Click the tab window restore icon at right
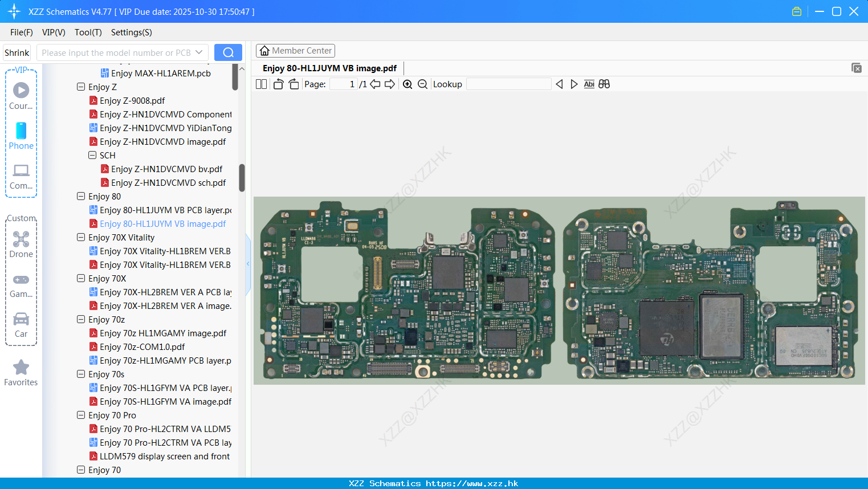Viewport: 868px width, 489px height. (857, 68)
